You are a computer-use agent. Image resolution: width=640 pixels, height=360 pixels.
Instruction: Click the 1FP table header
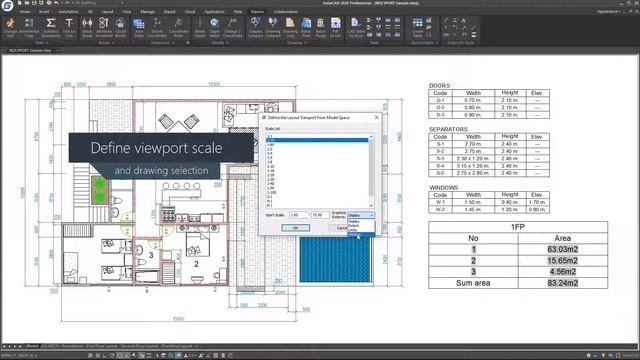pos(518,227)
